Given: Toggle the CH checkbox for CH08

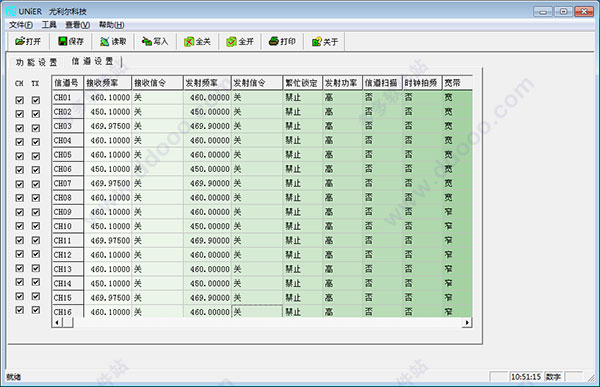Looking at the screenshot, I should [x=20, y=198].
